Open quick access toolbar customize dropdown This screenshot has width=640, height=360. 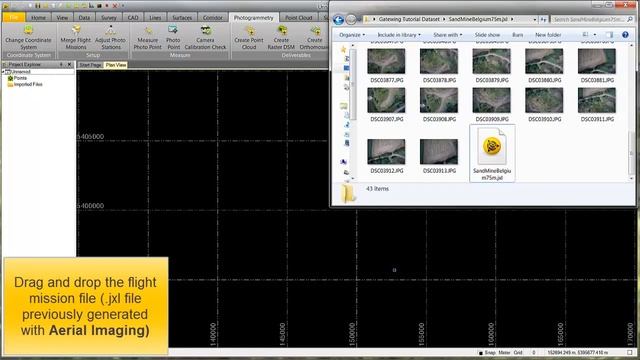click(x=123, y=6)
